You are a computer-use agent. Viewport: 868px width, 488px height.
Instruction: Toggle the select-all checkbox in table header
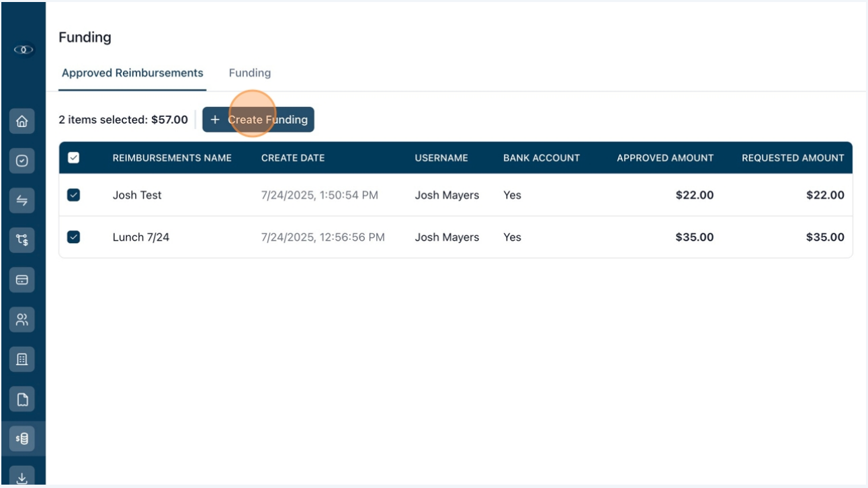click(74, 157)
